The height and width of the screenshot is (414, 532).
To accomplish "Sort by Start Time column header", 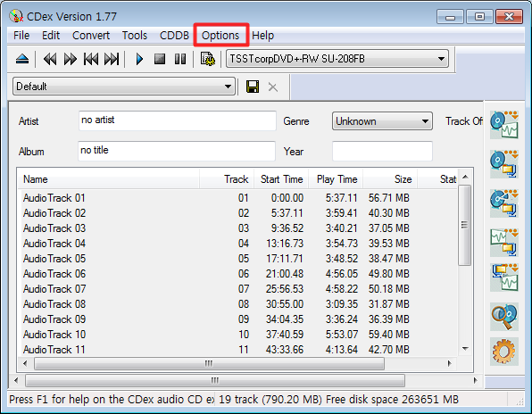I will click(281, 179).
